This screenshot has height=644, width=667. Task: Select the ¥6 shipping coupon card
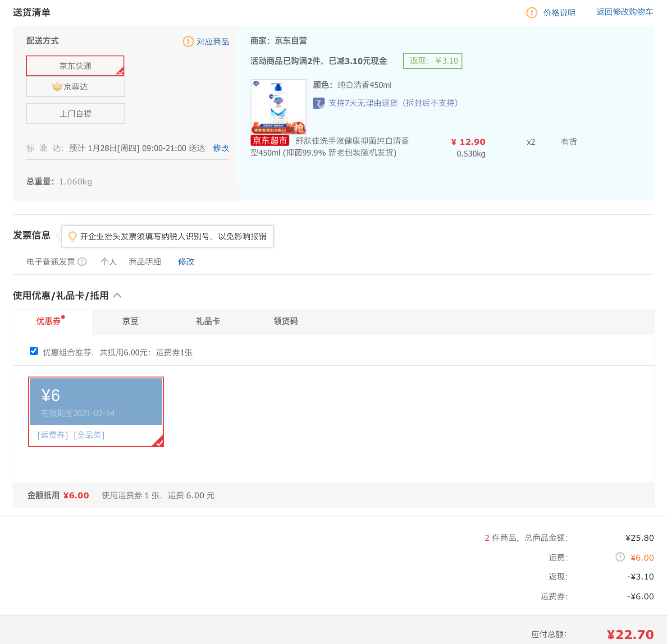[96, 412]
